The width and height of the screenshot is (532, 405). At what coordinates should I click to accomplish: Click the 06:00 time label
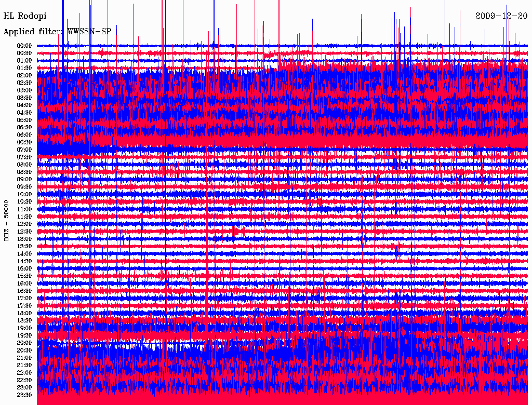pos(24,134)
